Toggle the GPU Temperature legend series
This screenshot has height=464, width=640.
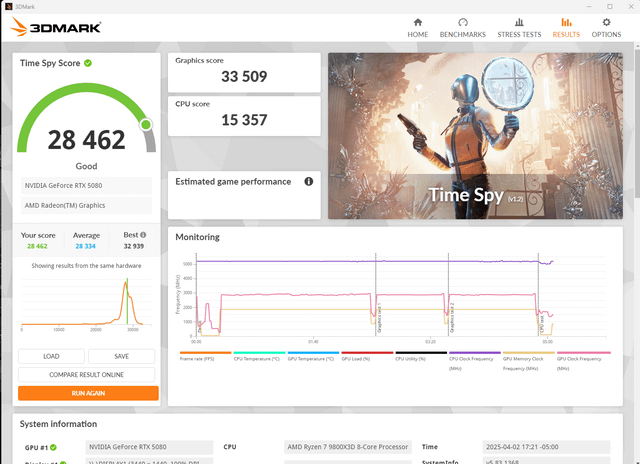click(312, 358)
